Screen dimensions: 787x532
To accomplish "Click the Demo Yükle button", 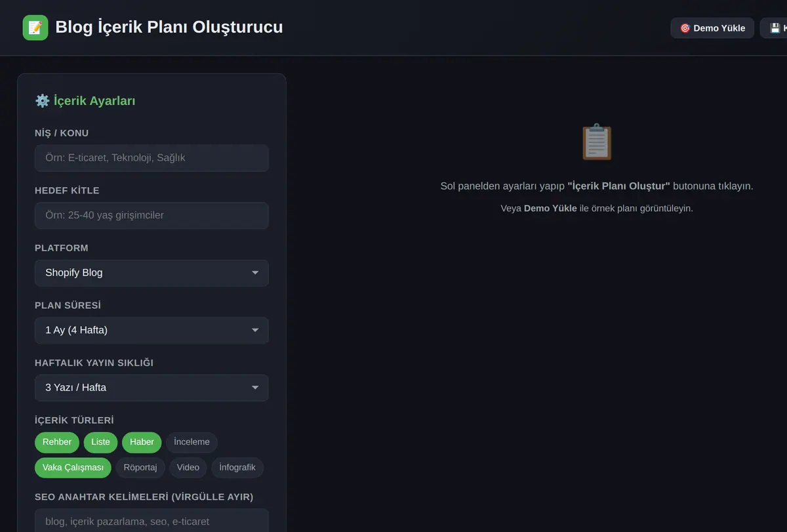I will [x=712, y=28].
